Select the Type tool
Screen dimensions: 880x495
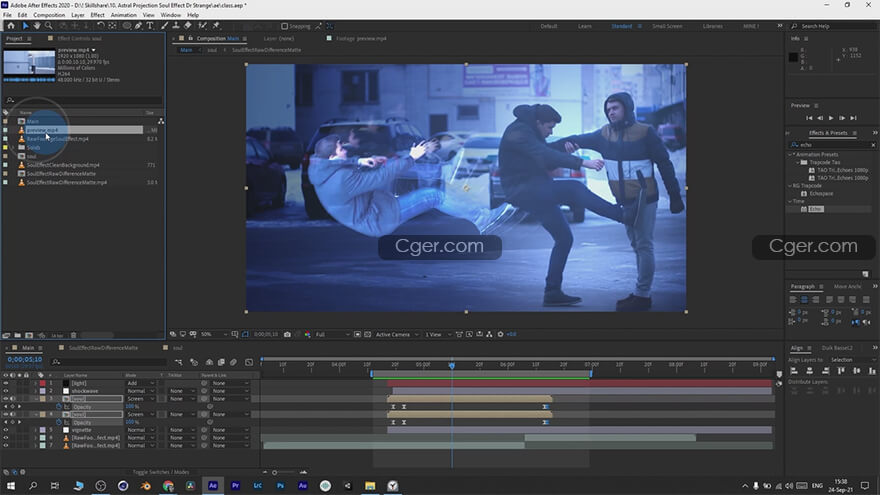(150, 26)
